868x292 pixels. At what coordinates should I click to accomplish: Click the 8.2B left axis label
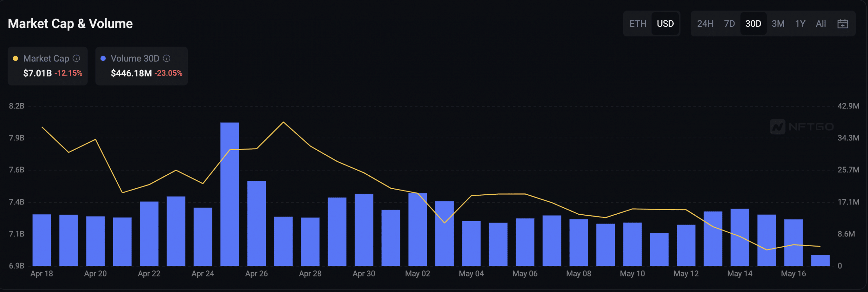click(17, 106)
